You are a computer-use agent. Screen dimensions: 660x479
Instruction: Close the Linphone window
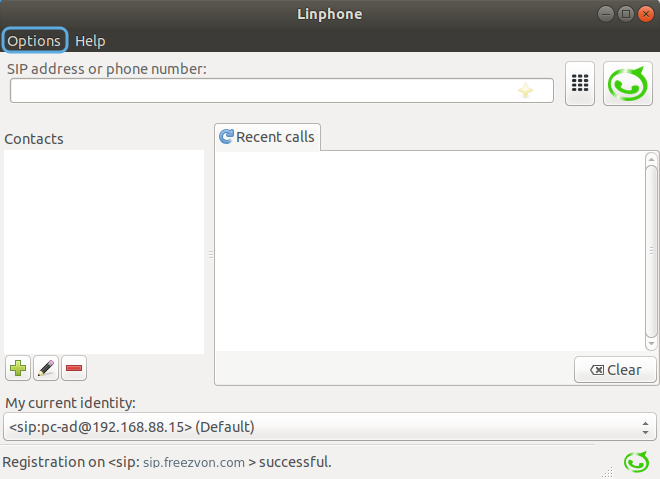(646, 14)
